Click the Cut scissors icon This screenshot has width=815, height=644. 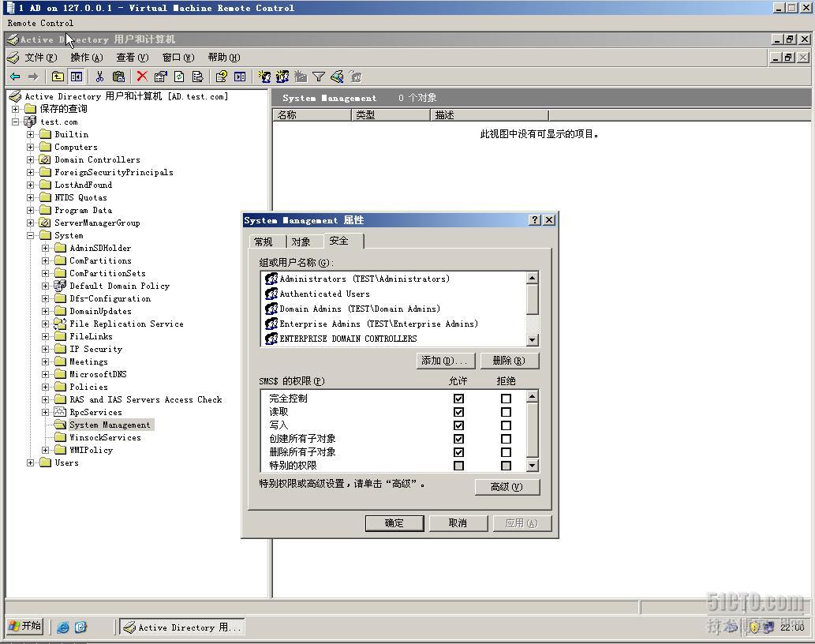pos(99,77)
